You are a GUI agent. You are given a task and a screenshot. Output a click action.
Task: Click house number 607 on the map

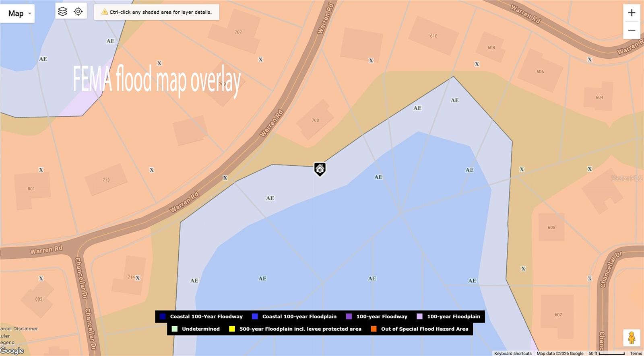tap(558, 315)
